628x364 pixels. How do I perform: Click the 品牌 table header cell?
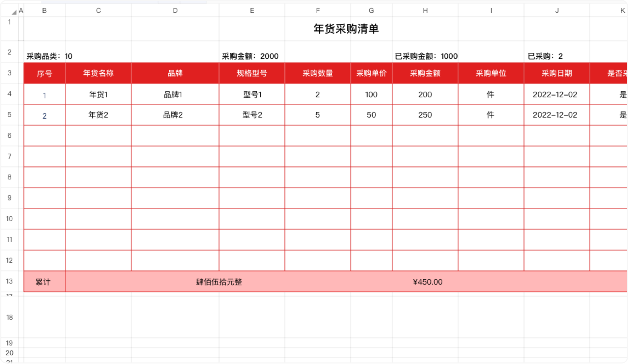coord(175,73)
